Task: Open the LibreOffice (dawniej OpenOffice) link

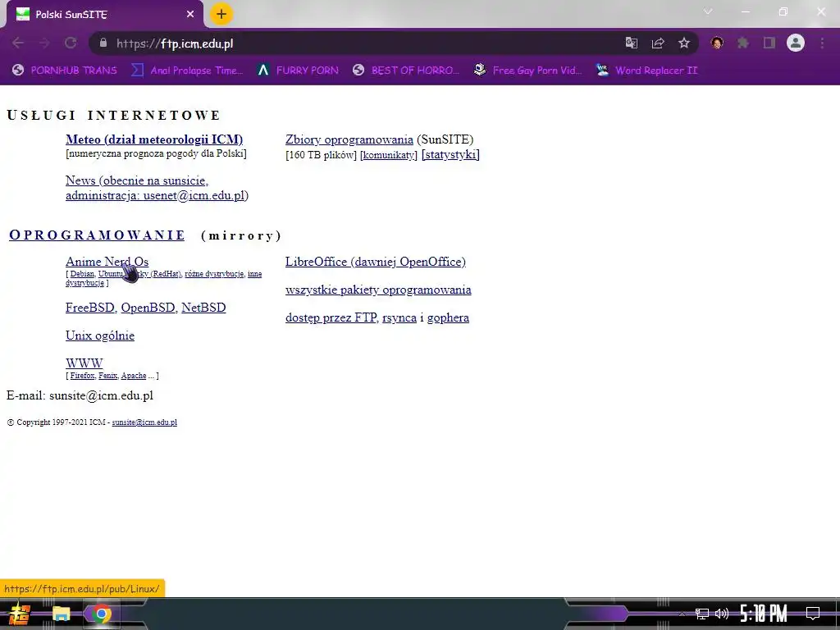Action: pos(376,262)
